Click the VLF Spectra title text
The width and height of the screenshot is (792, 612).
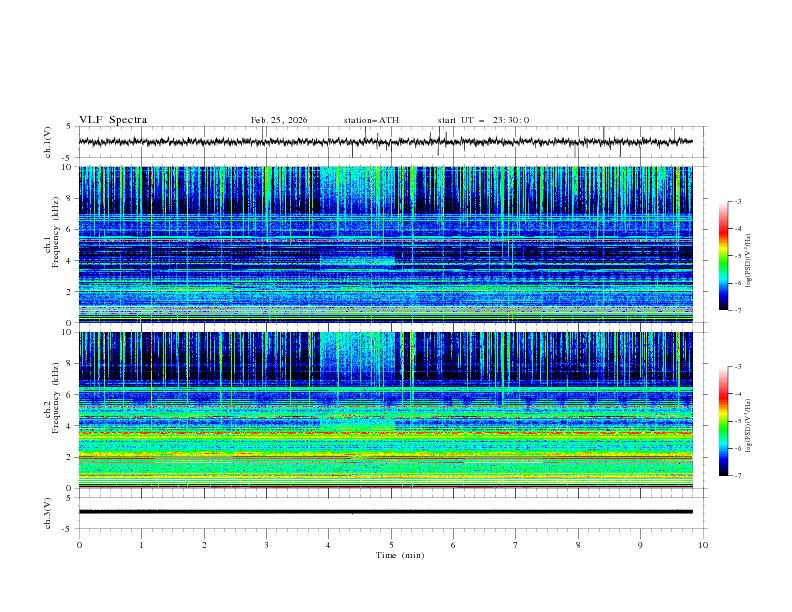coord(113,120)
